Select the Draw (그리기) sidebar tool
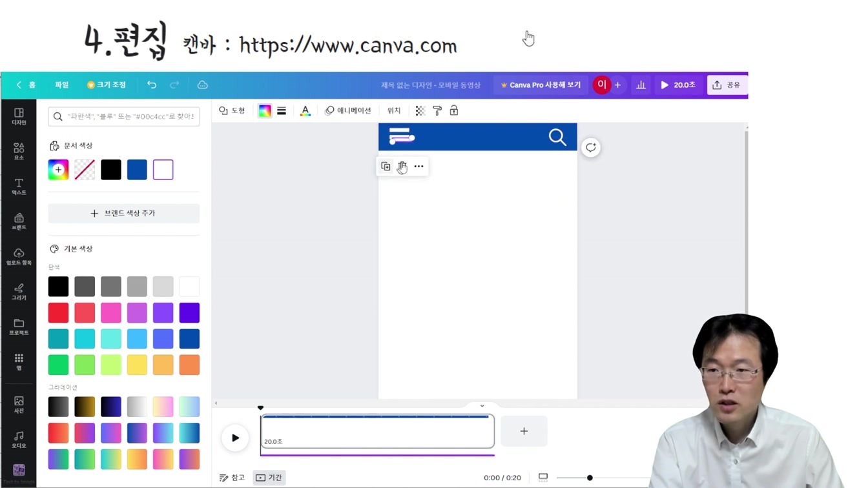Screen dimensions: 868x488 tap(19, 292)
